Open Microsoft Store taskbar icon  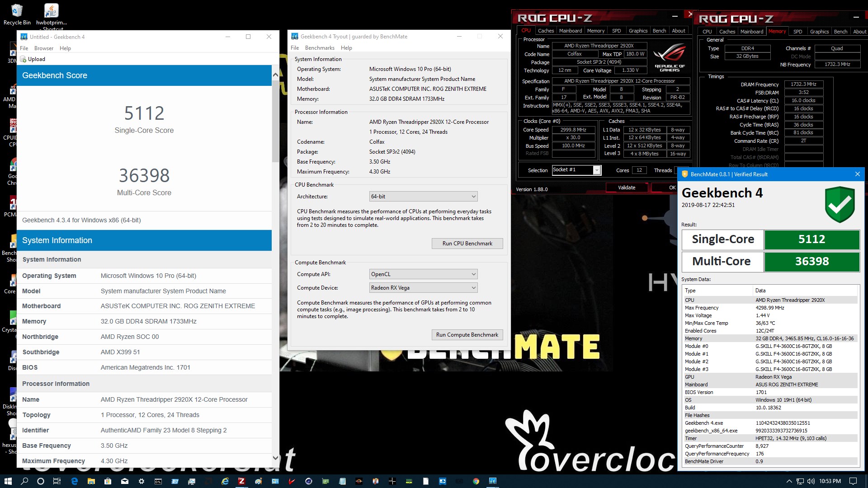pos(108,481)
